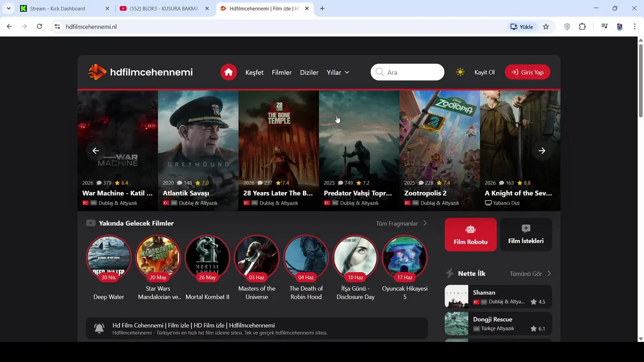The image size is (644, 362).
Task: Click the search magnifier icon
Action: pos(379,72)
